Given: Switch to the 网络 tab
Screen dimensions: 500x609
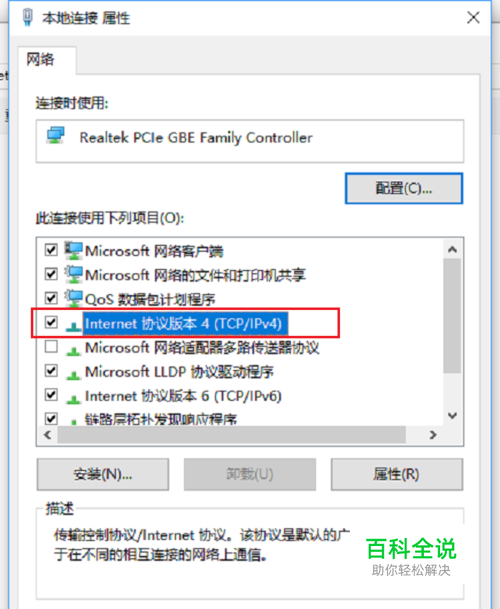Looking at the screenshot, I should coord(40,60).
